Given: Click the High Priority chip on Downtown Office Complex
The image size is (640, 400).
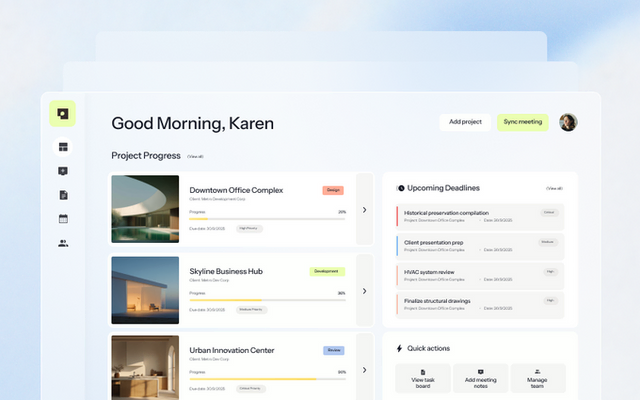Looking at the screenshot, I should [249, 229].
